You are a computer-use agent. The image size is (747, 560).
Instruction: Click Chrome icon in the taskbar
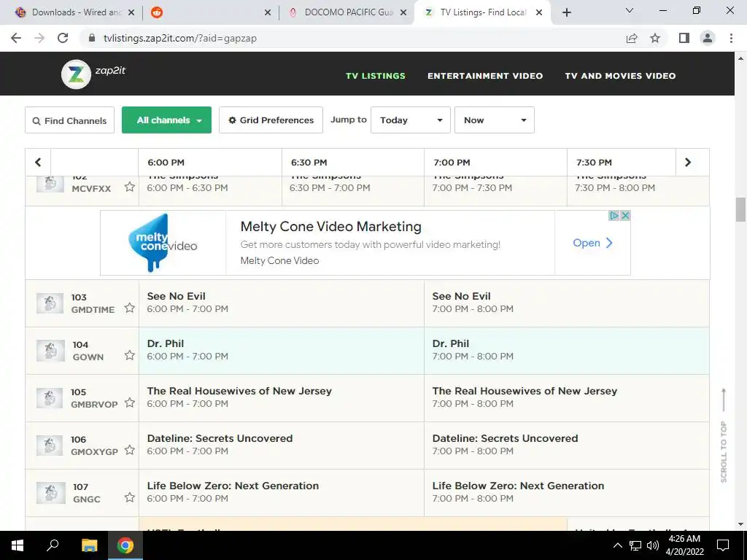point(125,545)
